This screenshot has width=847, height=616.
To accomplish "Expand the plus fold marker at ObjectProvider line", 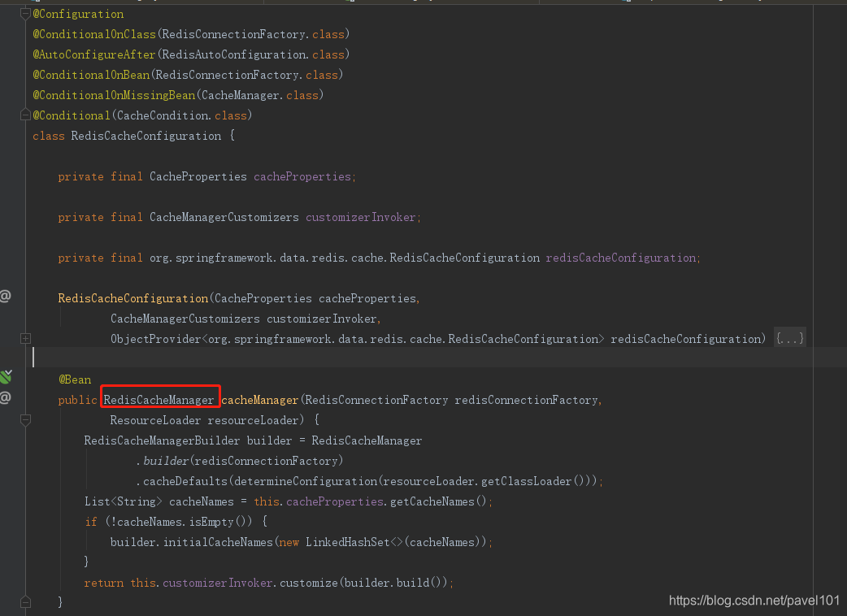I will coord(25,339).
